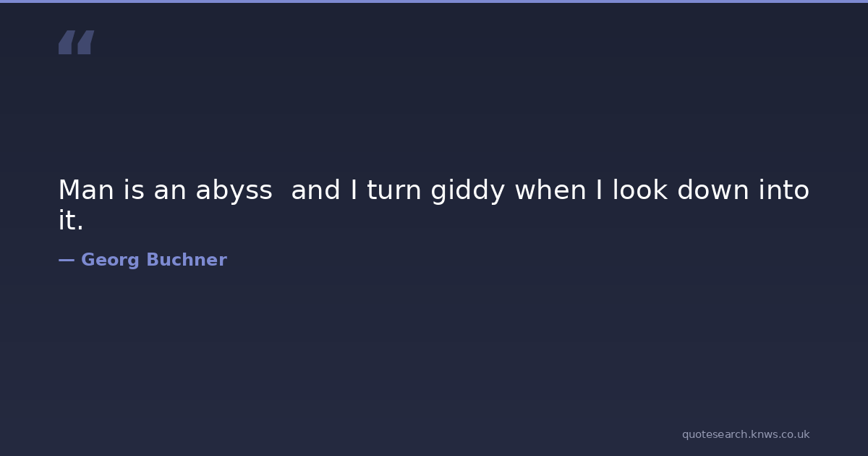The image size is (868, 456).
Task: Click the purple accent bar along the top
Action: (x=434, y=1)
